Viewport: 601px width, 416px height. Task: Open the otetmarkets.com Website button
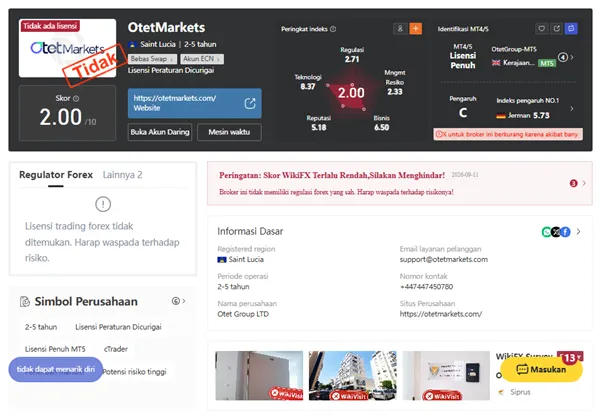pyautogui.click(x=195, y=103)
